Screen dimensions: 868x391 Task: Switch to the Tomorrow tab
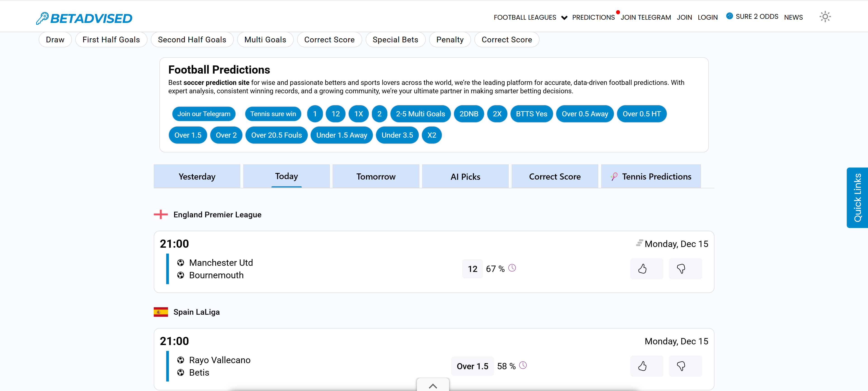coord(376,176)
